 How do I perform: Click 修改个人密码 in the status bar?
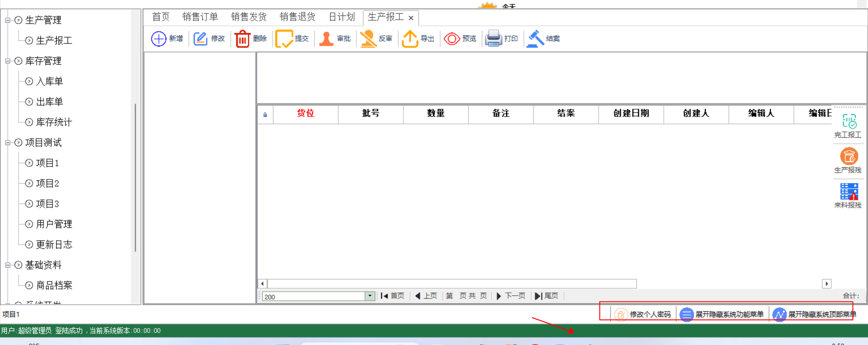[643, 314]
